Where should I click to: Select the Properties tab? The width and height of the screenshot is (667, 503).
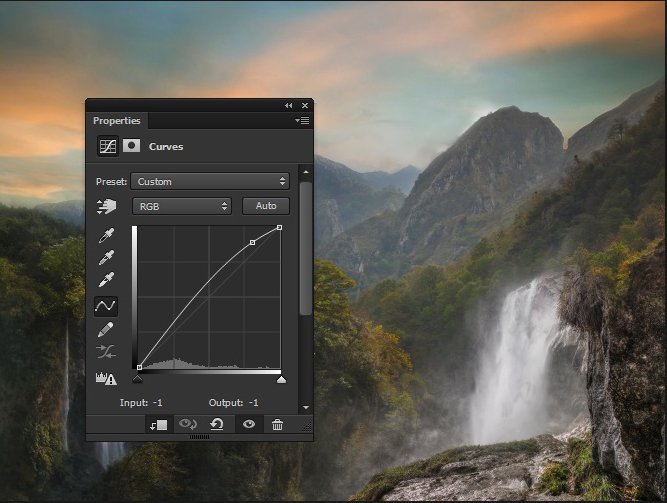(x=117, y=121)
